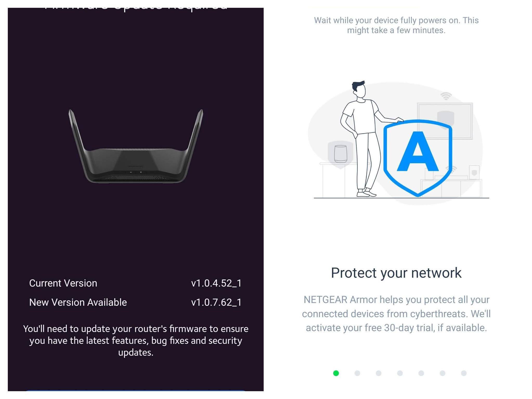Viewport: 532px width, 399px height.
Task: Click the Current Version label
Action: 63,283
